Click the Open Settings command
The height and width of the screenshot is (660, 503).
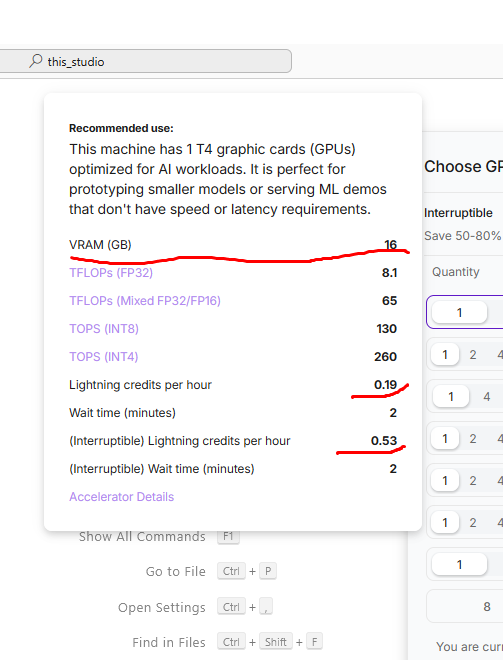162,607
